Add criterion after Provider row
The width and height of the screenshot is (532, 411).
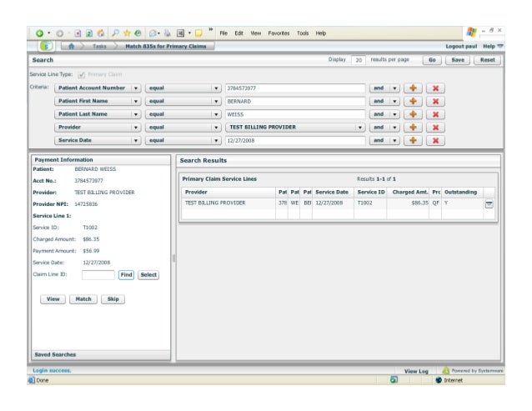[413, 128]
